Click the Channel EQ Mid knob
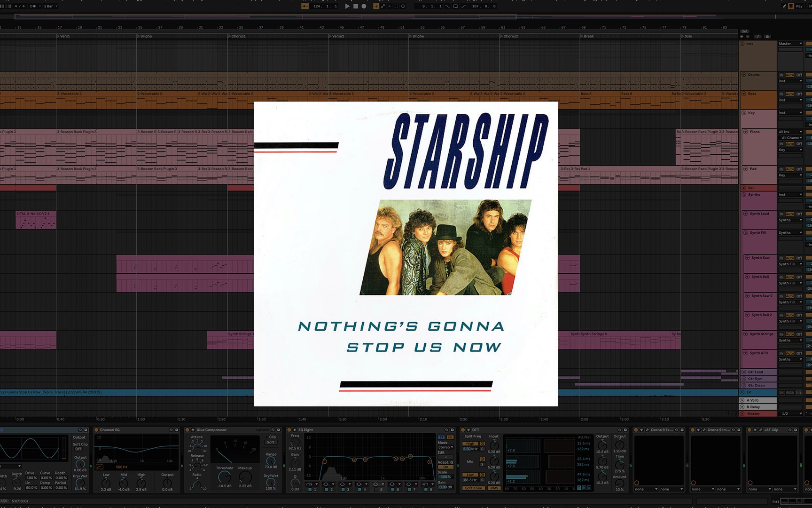812x508 pixels. pos(124,483)
